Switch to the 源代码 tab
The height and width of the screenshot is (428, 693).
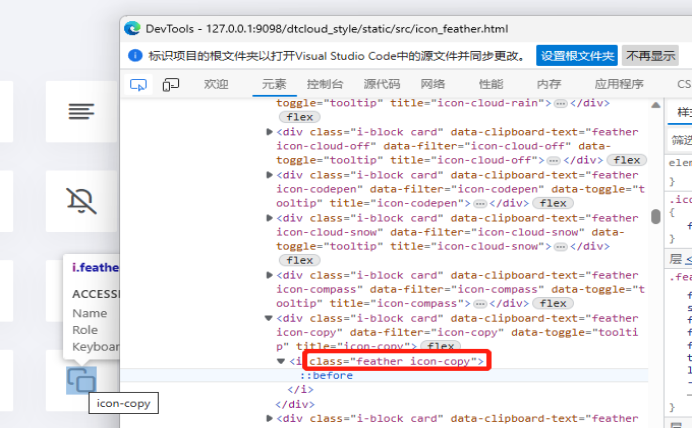(382, 84)
